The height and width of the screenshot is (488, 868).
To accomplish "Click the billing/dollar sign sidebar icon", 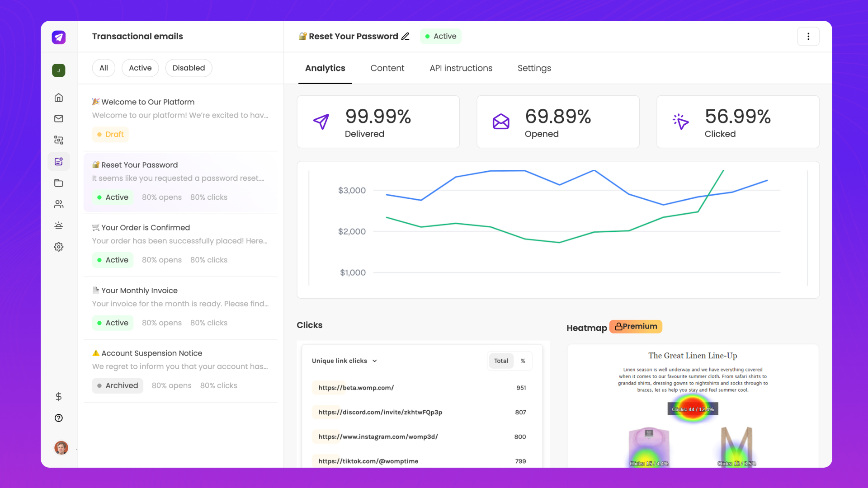I will click(58, 396).
